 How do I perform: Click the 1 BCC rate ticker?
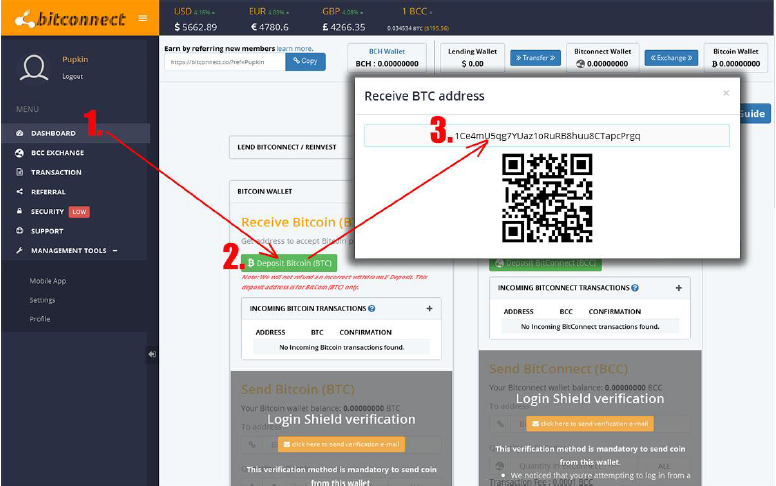point(418,19)
